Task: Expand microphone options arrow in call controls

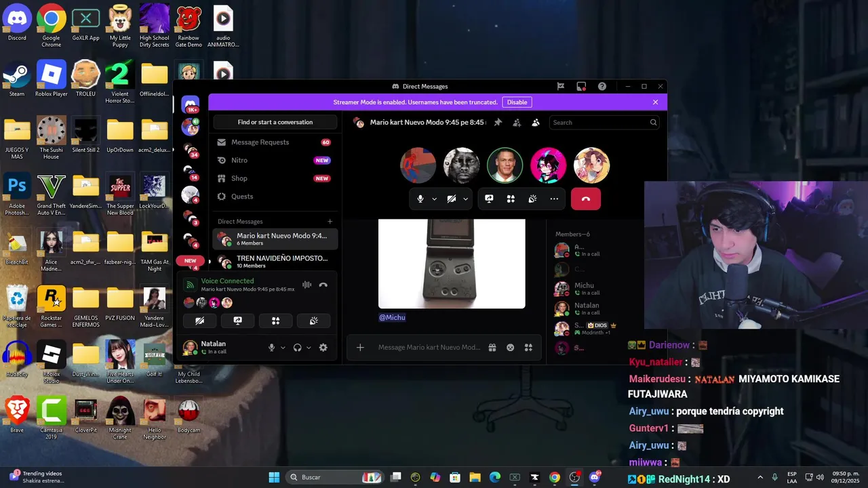Action: pos(434,199)
